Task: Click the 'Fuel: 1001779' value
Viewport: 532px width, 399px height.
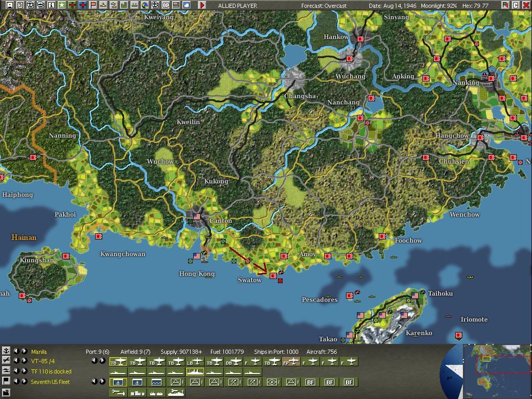Action: [227, 352]
